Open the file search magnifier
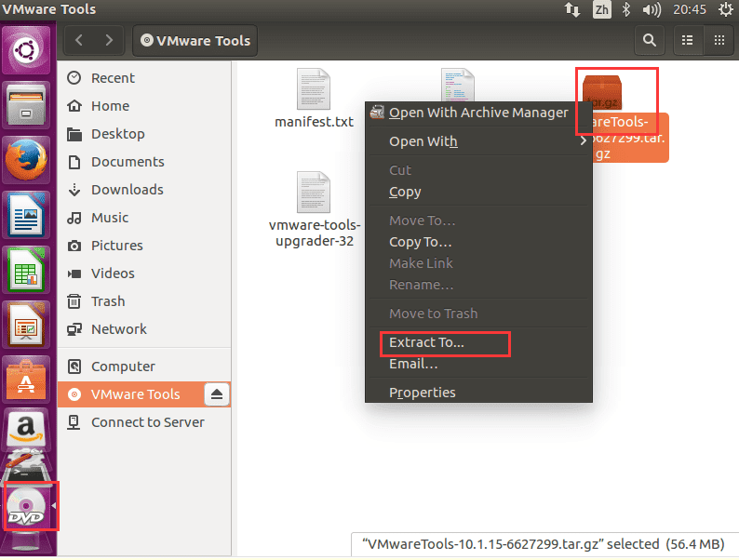The image size is (739, 560). pos(650,41)
